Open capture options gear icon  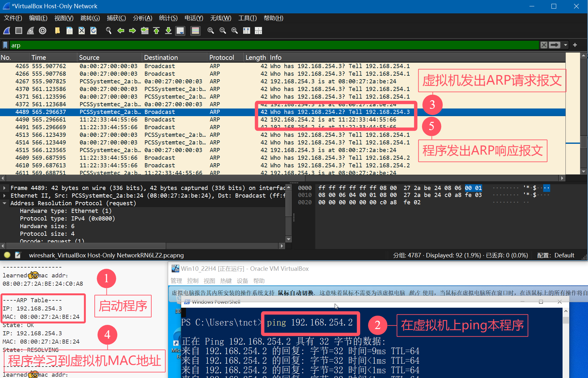point(43,31)
